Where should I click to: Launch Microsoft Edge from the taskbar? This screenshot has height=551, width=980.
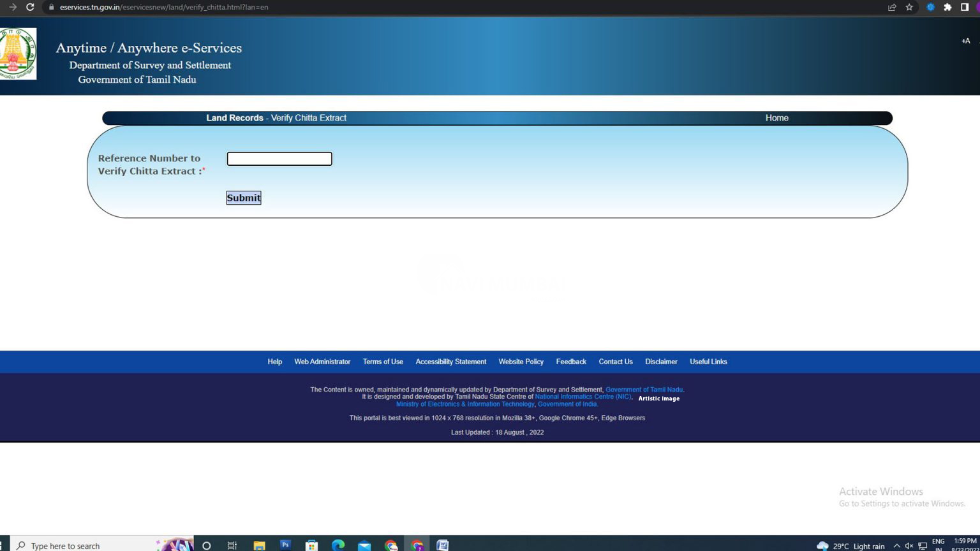click(338, 545)
